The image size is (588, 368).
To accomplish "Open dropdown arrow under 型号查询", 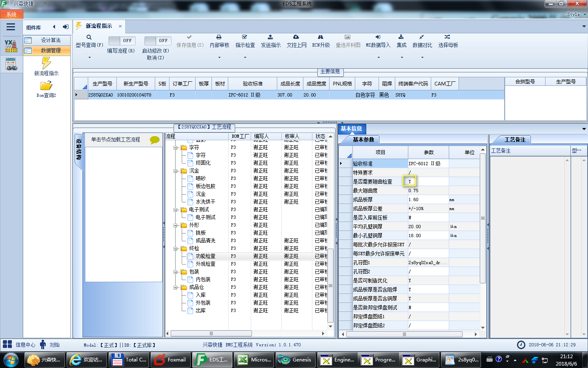I will [89, 58].
